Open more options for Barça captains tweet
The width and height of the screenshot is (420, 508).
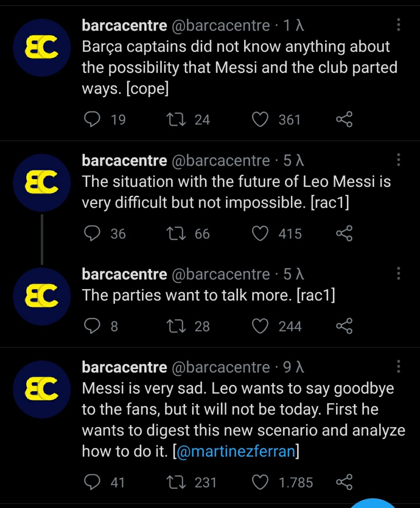398,25
